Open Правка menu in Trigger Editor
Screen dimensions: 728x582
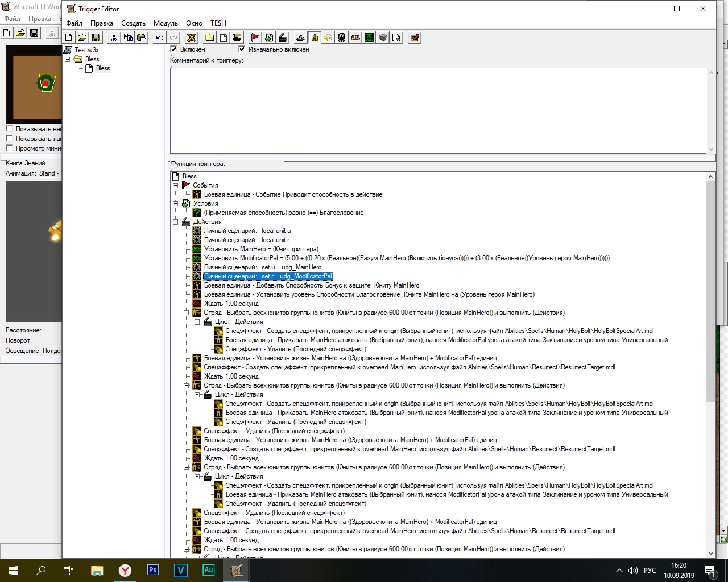(x=101, y=23)
